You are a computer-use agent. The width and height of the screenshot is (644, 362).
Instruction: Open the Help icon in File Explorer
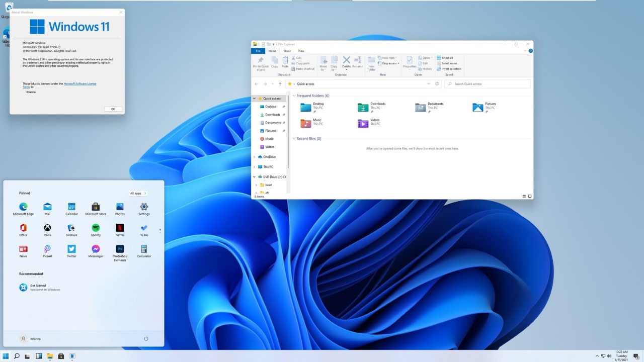click(530, 51)
